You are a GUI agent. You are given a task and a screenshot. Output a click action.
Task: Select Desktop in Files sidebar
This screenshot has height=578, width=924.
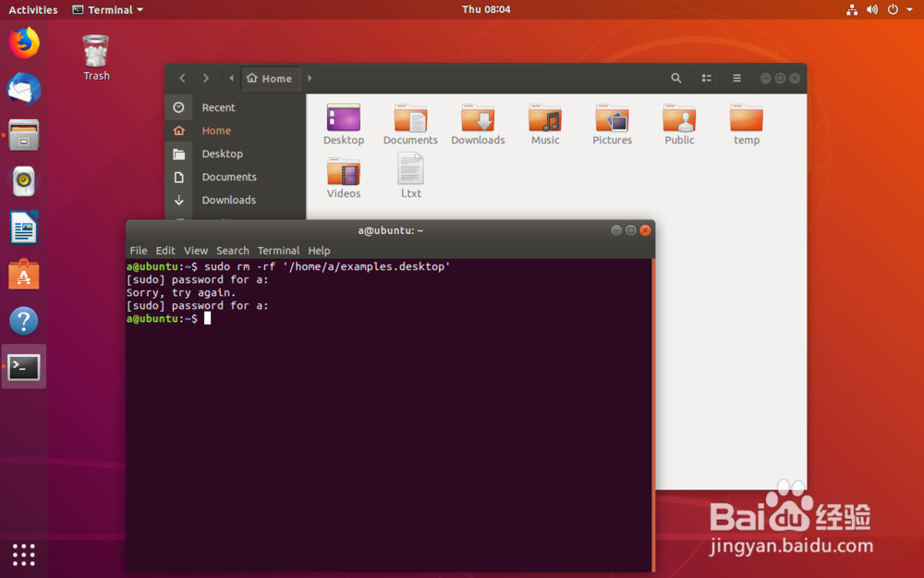[x=236, y=154]
